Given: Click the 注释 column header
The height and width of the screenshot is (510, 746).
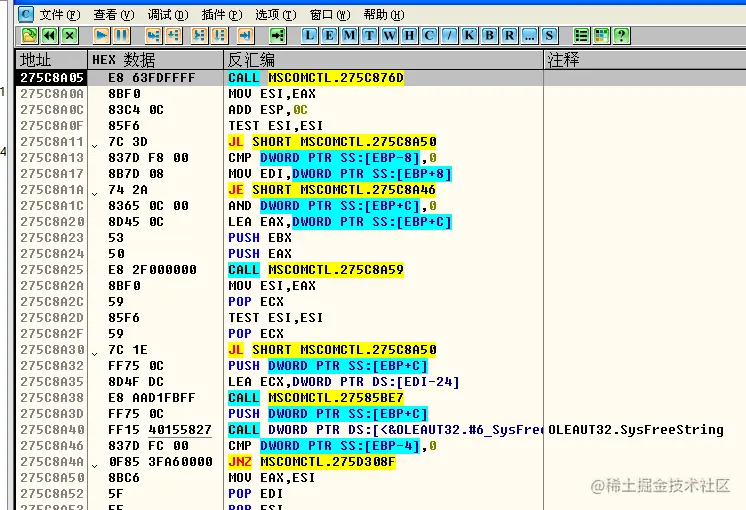Looking at the screenshot, I should pyautogui.click(x=645, y=59).
